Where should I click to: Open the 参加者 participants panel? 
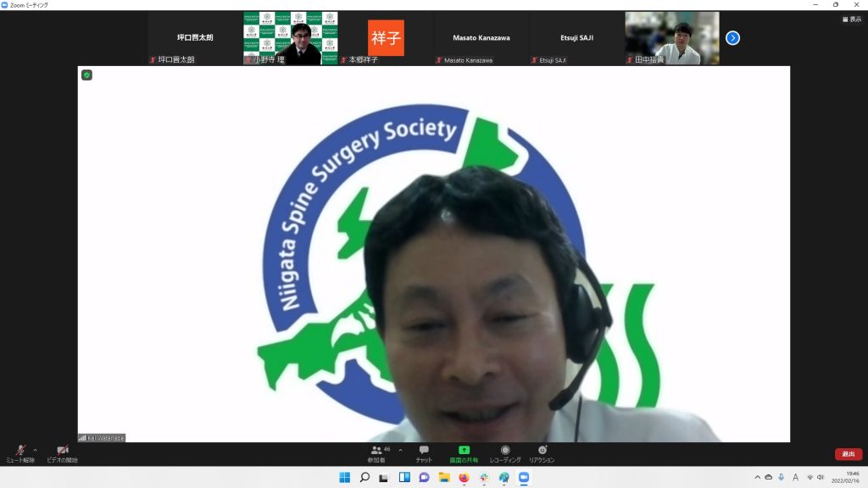[x=376, y=454]
